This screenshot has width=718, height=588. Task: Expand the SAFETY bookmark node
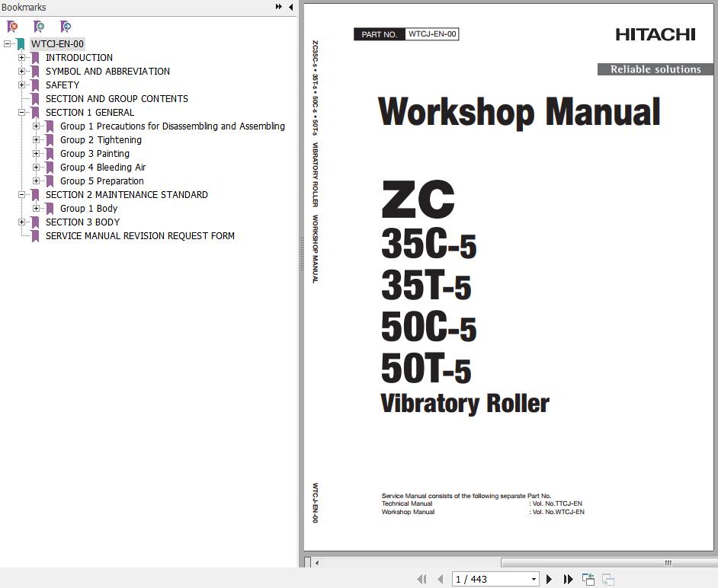pos(21,85)
